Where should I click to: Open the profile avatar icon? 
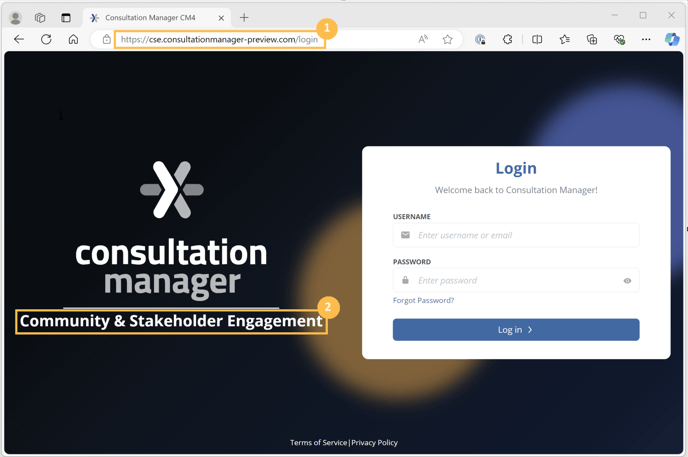point(15,18)
